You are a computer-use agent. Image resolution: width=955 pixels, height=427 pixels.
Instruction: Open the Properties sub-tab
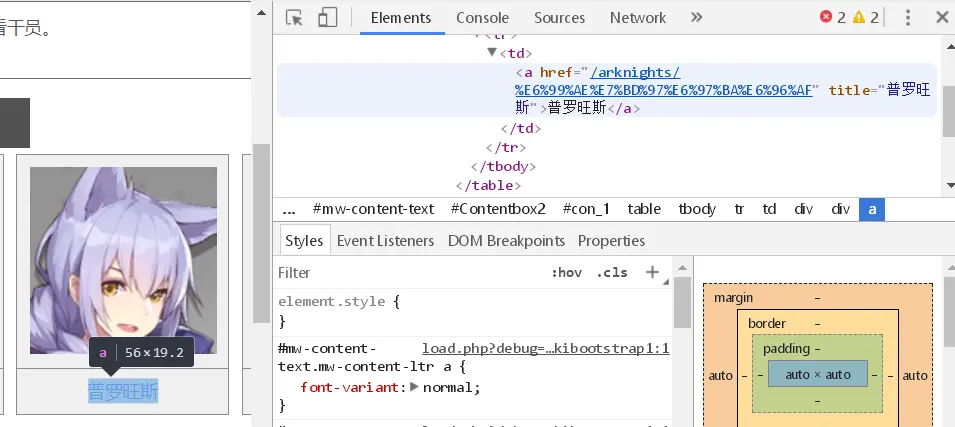(611, 241)
